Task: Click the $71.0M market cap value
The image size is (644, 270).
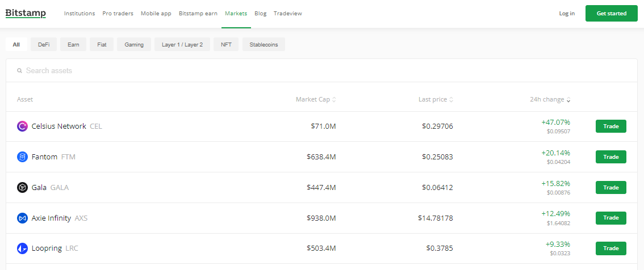Action: tap(323, 126)
